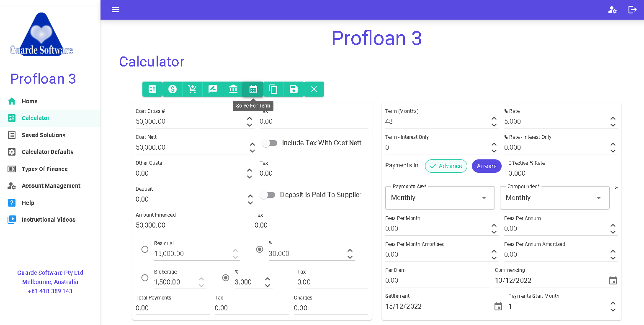Toggle Include Tax With Cost Nett switch

point(270,143)
